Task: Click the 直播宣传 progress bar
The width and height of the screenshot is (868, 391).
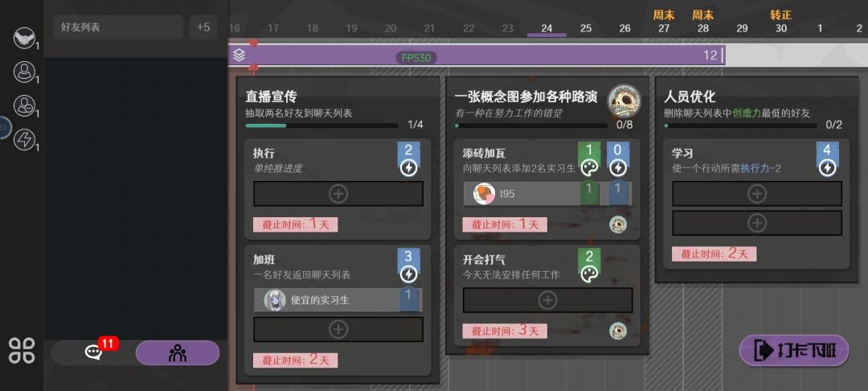Action: [x=321, y=126]
